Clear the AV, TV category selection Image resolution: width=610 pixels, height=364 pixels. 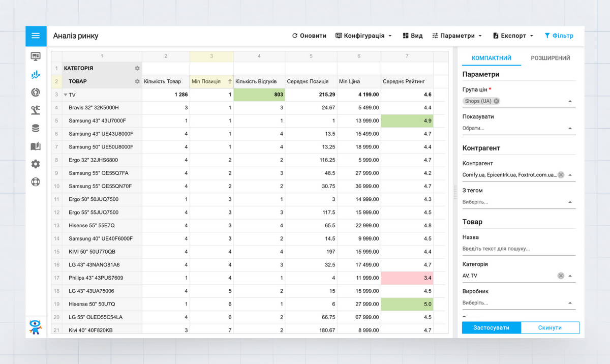pyautogui.click(x=561, y=276)
